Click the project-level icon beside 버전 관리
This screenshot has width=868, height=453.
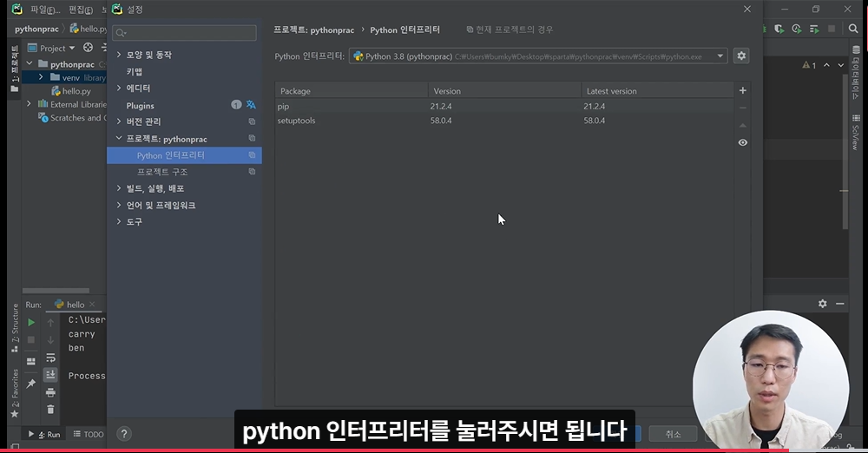252,121
